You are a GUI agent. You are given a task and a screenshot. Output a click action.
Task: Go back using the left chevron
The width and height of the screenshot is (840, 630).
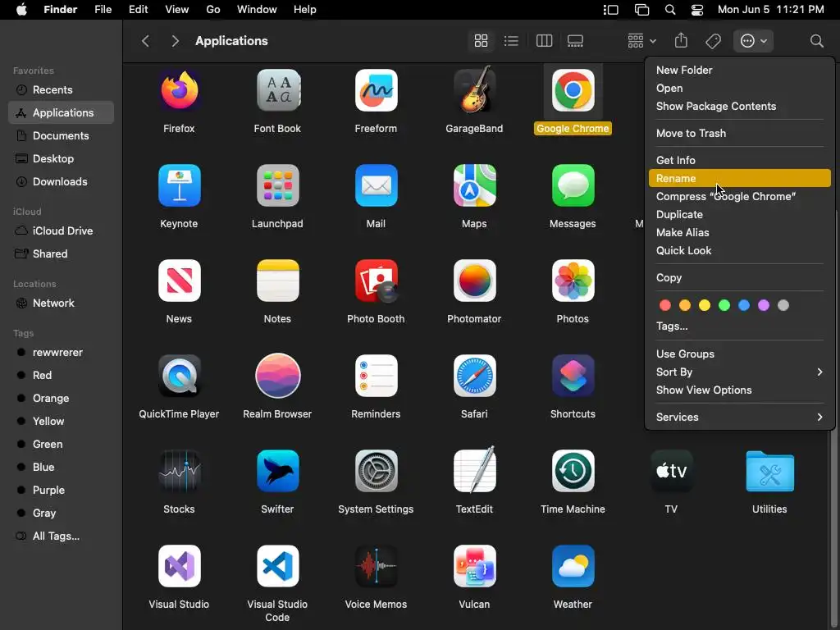click(x=145, y=41)
